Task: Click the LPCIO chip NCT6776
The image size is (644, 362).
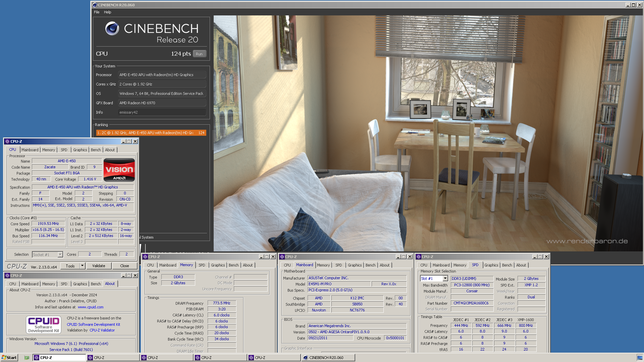Action: click(357, 310)
